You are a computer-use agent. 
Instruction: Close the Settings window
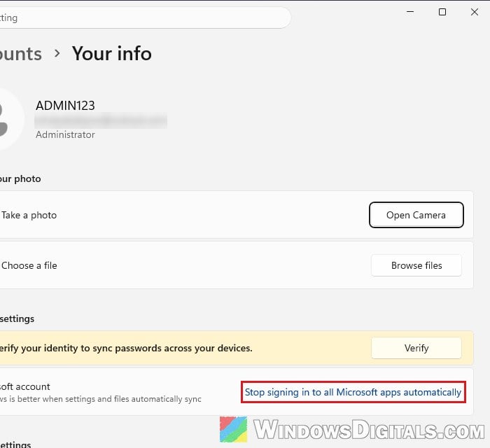pyautogui.click(x=475, y=12)
